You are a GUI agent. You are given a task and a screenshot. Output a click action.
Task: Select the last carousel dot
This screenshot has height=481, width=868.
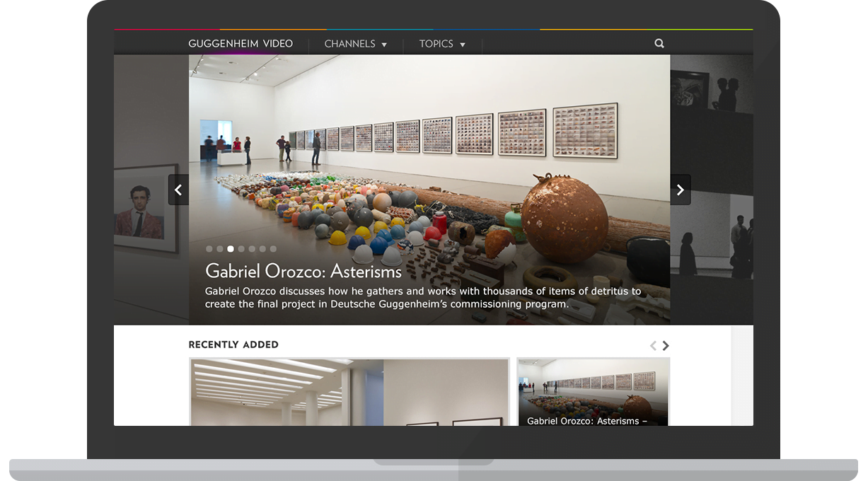(273, 248)
